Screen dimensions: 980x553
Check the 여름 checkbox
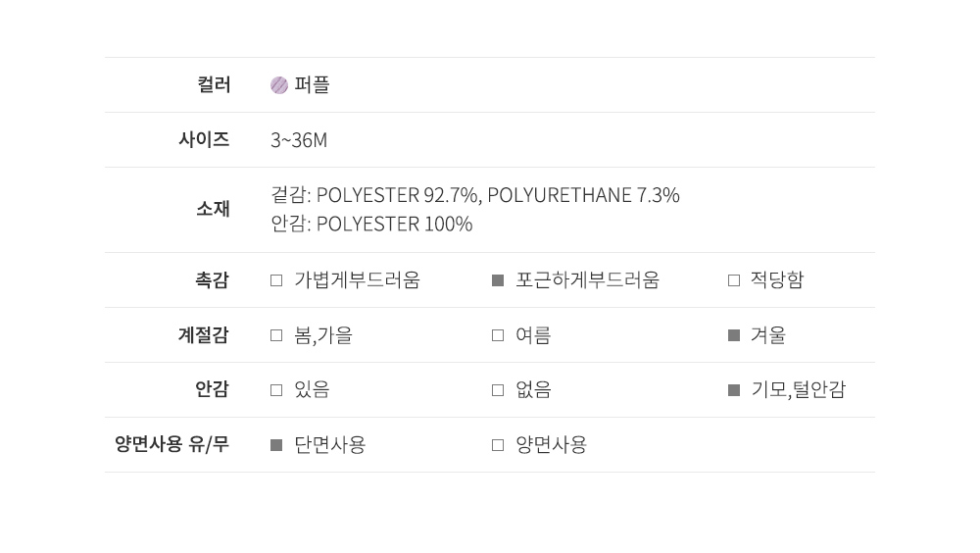[498, 335]
